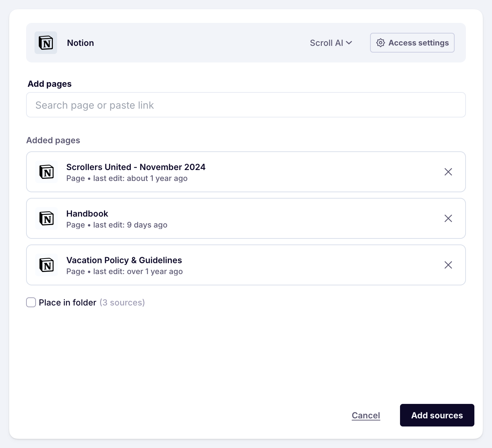Click the Notion icon beside Scrollers United

[x=47, y=172]
